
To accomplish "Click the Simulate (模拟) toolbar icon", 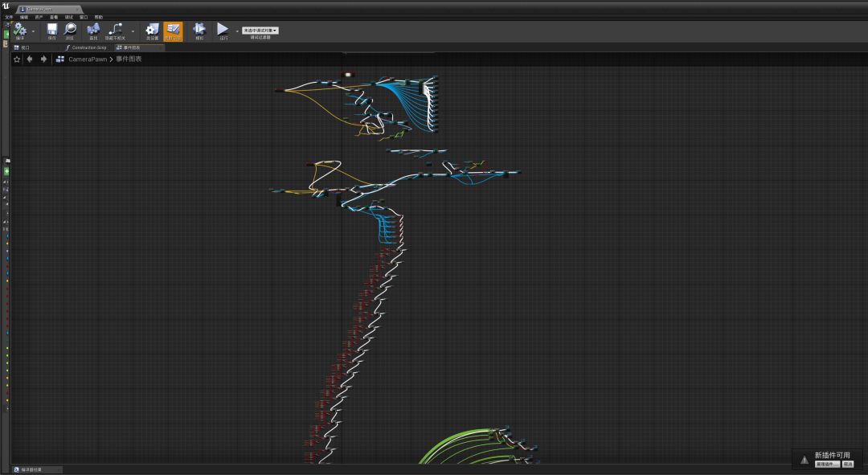I will (199, 29).
